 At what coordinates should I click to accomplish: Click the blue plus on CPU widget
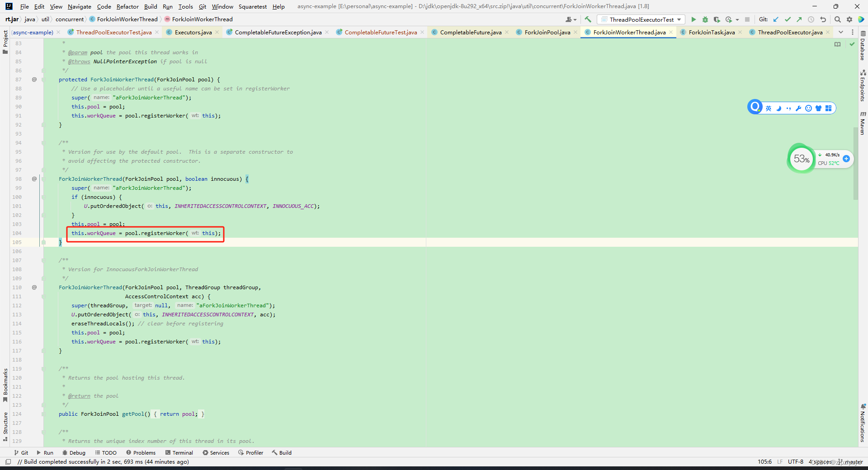coord(846,159)
